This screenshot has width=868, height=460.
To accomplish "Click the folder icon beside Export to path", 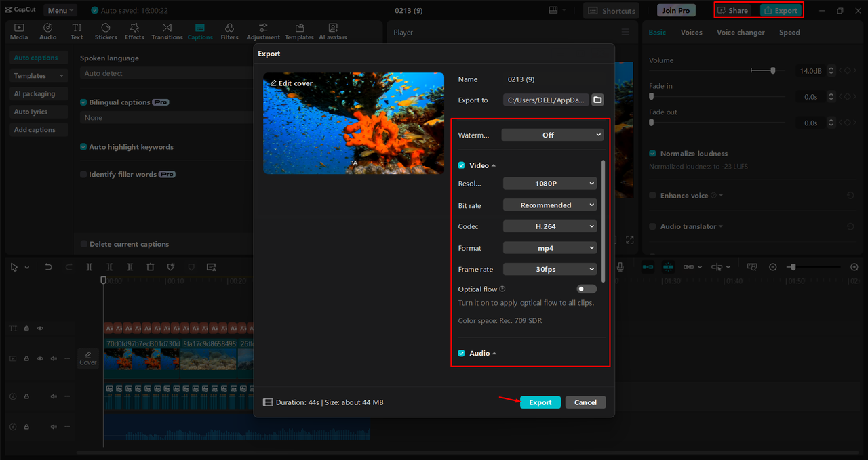I will pos(597,100).
